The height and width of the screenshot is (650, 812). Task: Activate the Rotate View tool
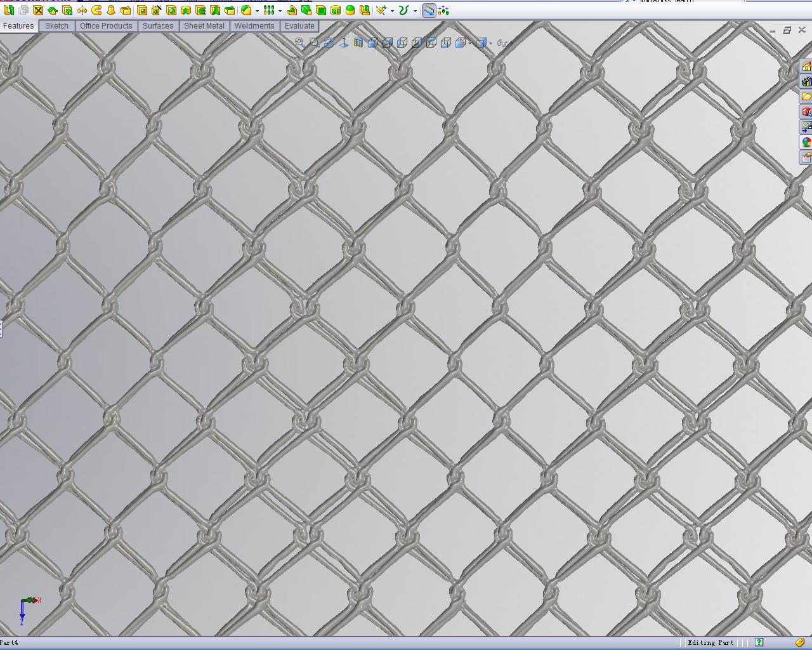(329, 43)
